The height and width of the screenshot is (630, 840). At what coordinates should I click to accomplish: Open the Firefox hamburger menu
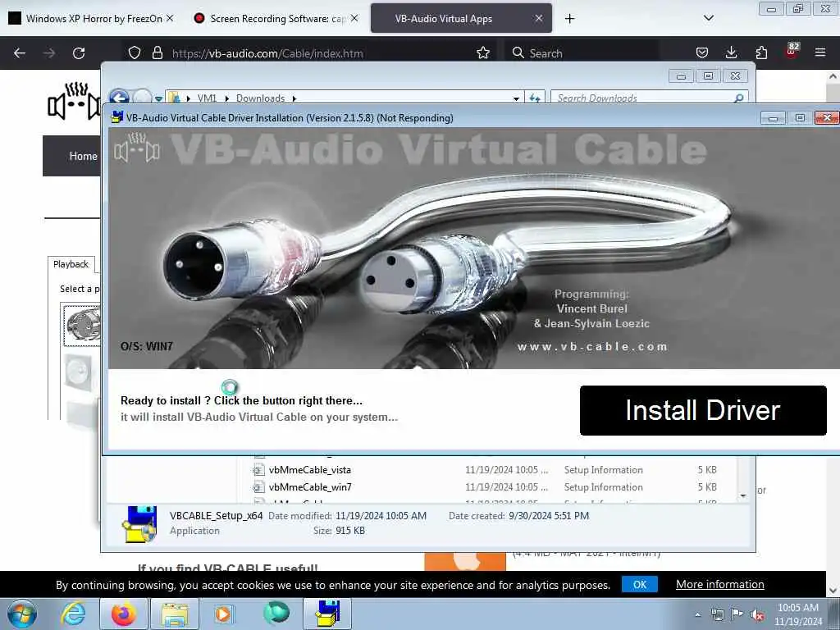point(820,52)
